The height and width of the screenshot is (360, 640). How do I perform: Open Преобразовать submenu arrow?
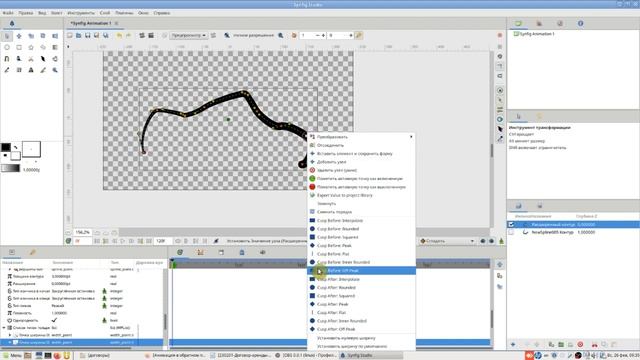pyautogui.click(x=411, y=137)
